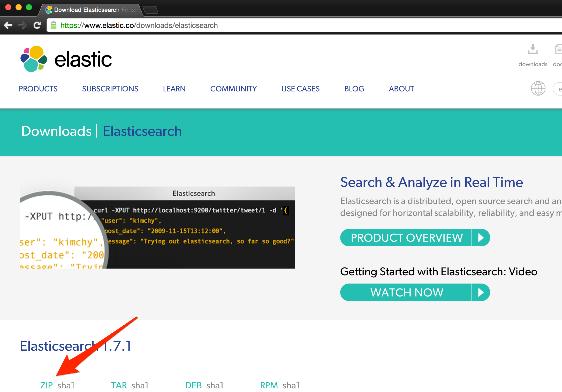
Task: Download the TAR package
Action: 119,385
